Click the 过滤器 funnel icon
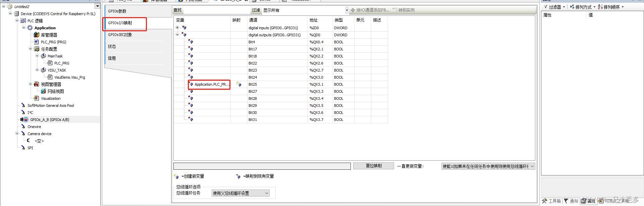The image size is (644, 206). (x=546, y=7)
